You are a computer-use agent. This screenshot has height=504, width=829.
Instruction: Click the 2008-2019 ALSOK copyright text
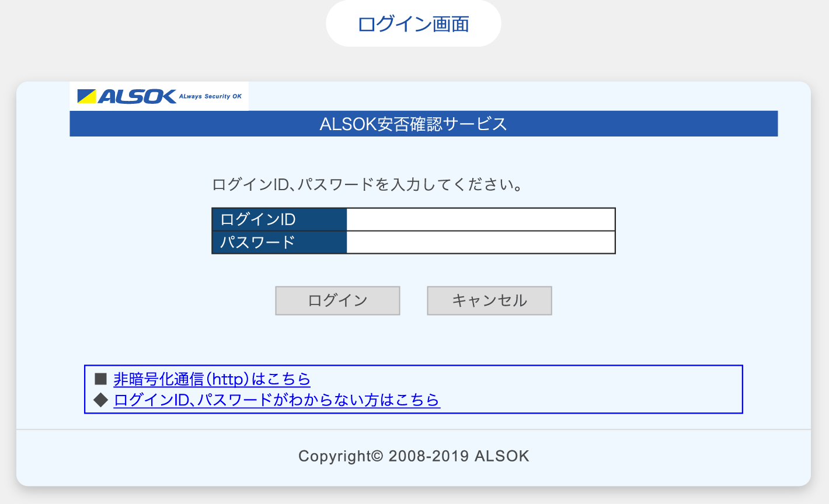click(459, 456)
